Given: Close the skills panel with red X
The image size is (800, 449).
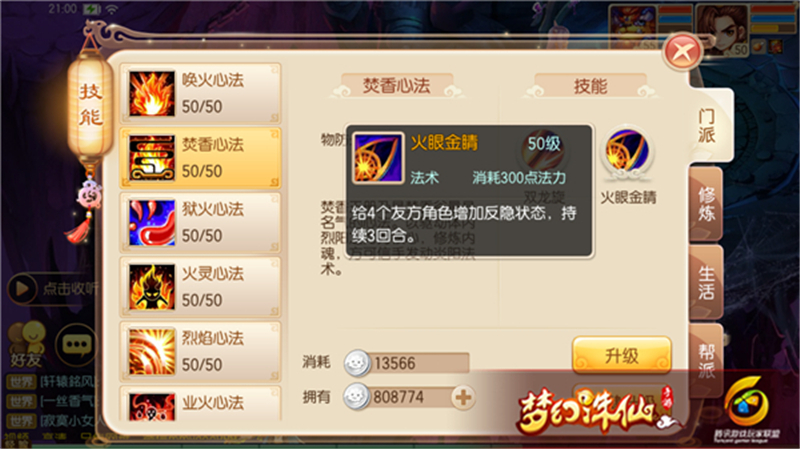Looking at the screenshot, I should (682, 52).
